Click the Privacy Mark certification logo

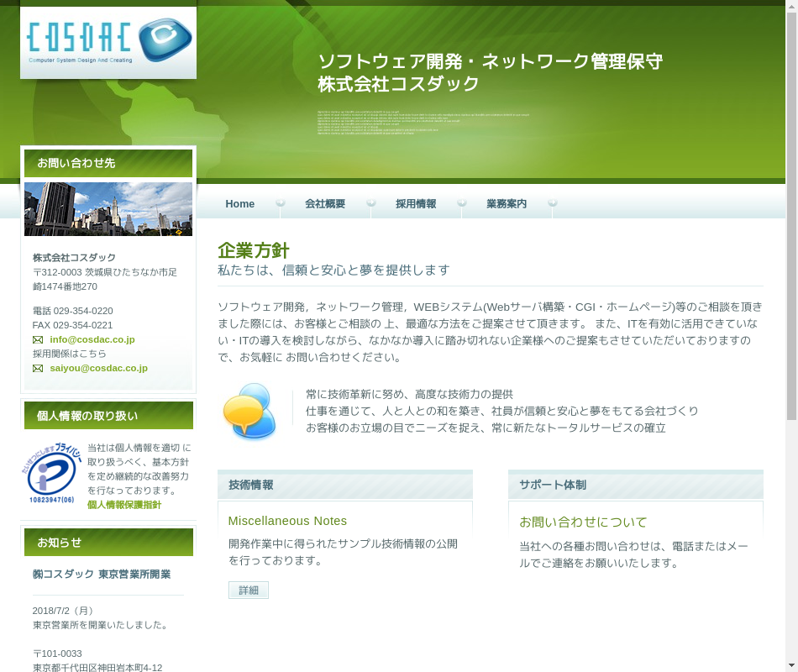point(51,474)
